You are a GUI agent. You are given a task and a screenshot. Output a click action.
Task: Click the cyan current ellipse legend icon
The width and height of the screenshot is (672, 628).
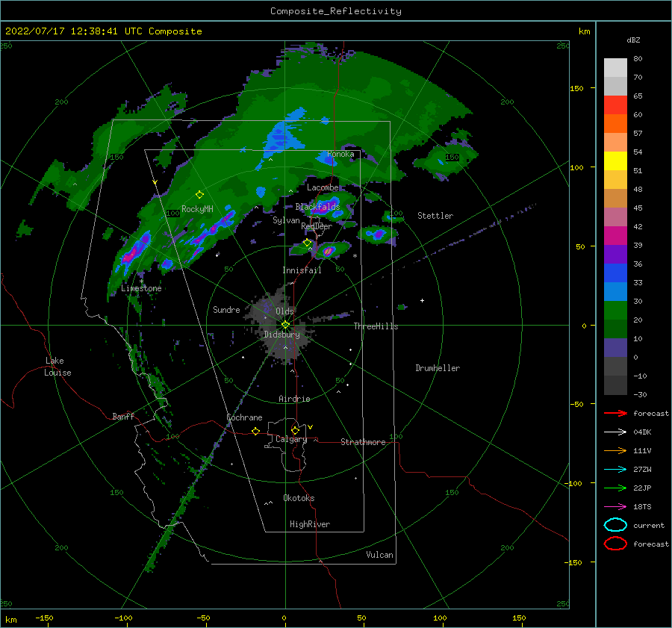[615, 525]
